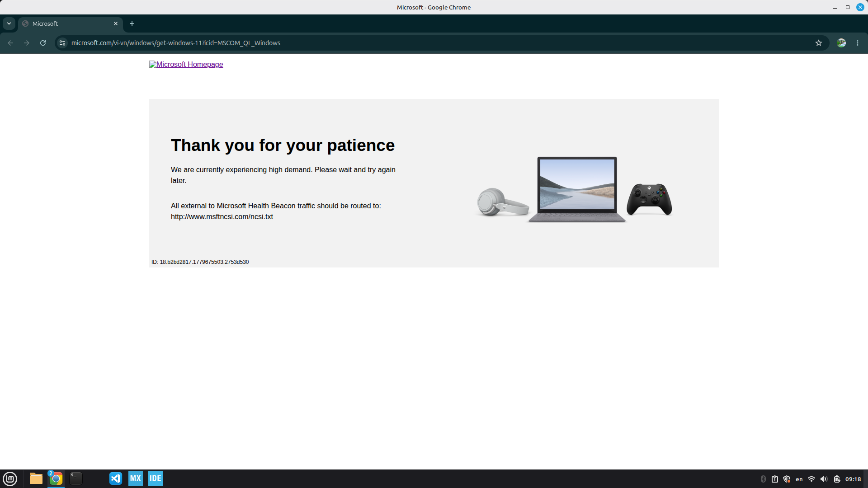Launch the MX app from taskbar
The image size is (868, 488).
(136, 479)
